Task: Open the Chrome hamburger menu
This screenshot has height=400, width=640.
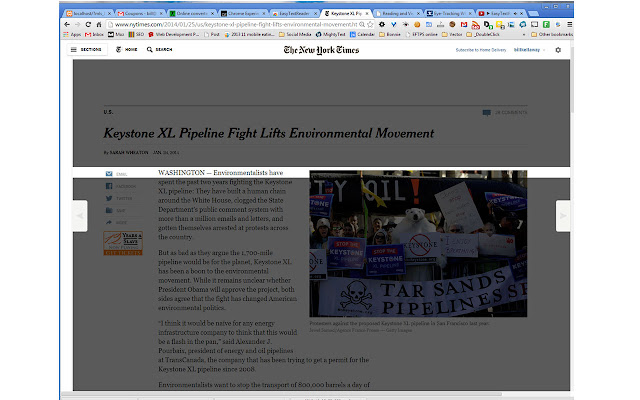Action: coord(569,24)
